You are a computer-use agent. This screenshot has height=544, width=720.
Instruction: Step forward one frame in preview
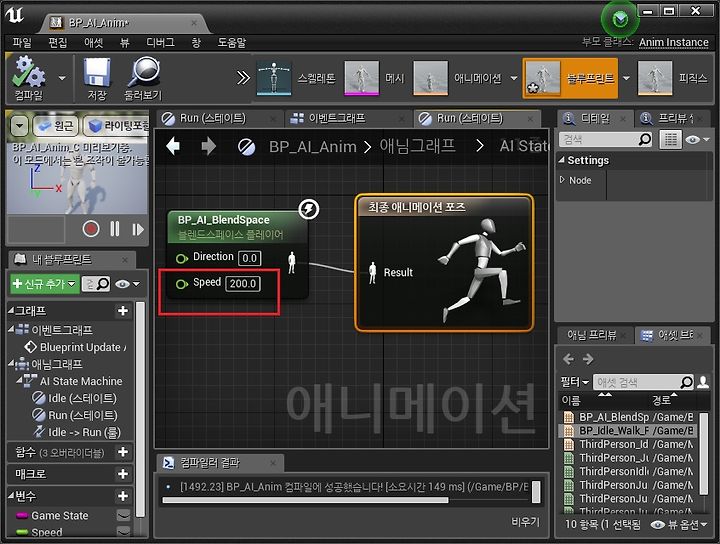point(137,229)
